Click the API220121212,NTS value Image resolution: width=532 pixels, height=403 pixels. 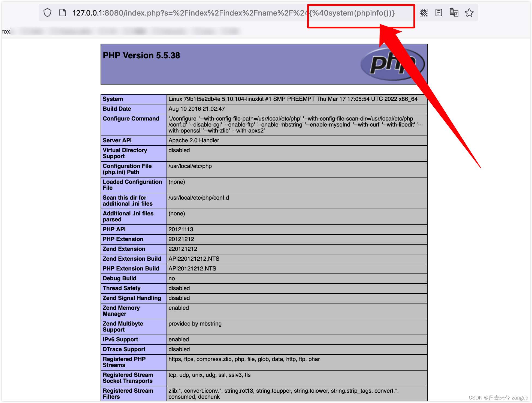coord(194,259)
